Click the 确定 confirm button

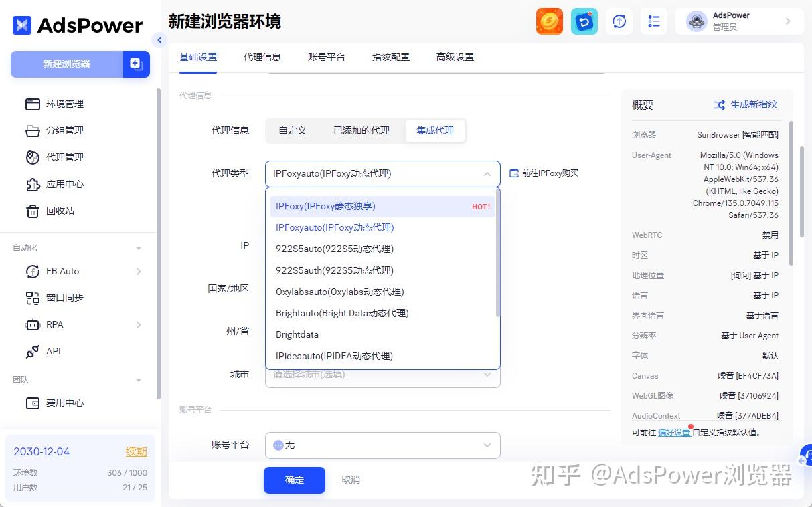[294, 480]
